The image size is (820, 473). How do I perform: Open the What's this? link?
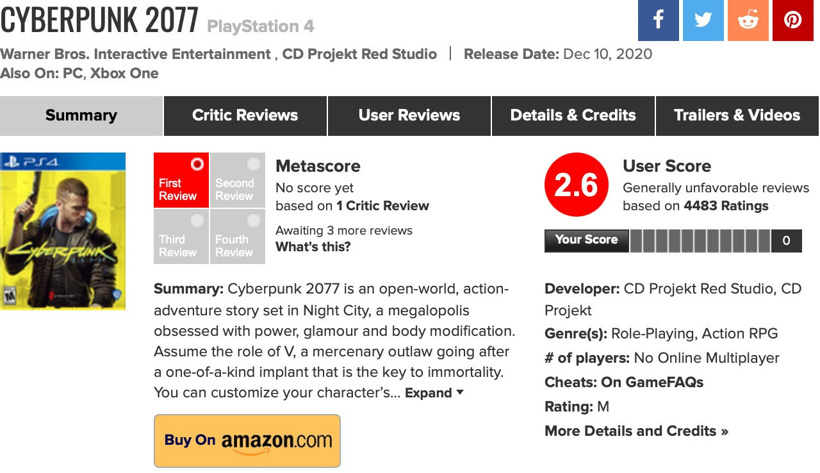tap(313, 247)
